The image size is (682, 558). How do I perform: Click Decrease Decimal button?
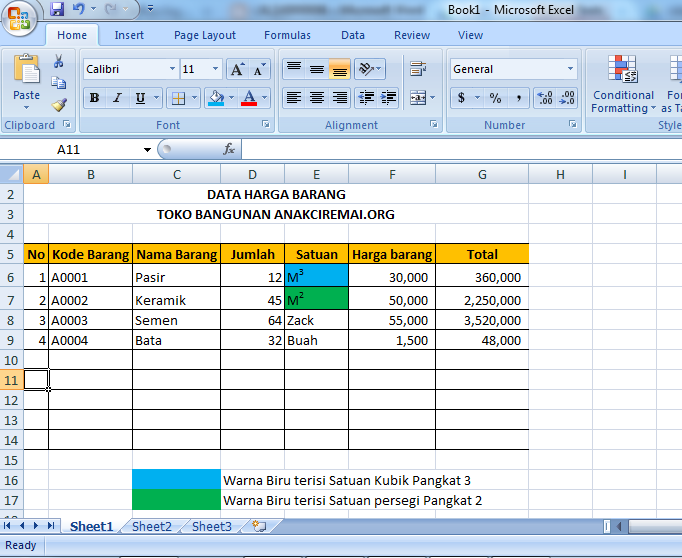click(x=567, y=98)
